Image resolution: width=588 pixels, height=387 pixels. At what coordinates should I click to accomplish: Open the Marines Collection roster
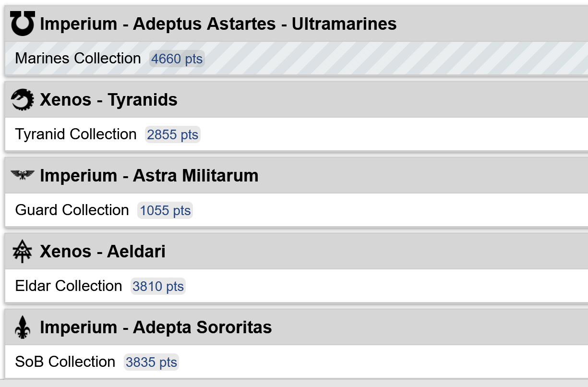[297, 59]
